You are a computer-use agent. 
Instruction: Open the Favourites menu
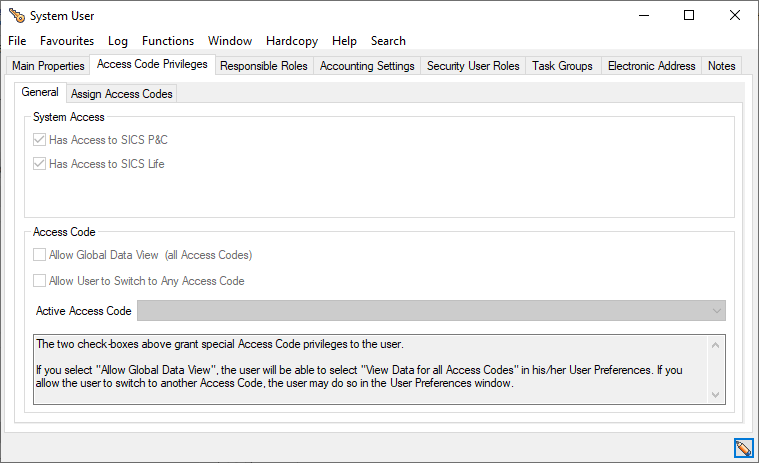click(67, 41)
